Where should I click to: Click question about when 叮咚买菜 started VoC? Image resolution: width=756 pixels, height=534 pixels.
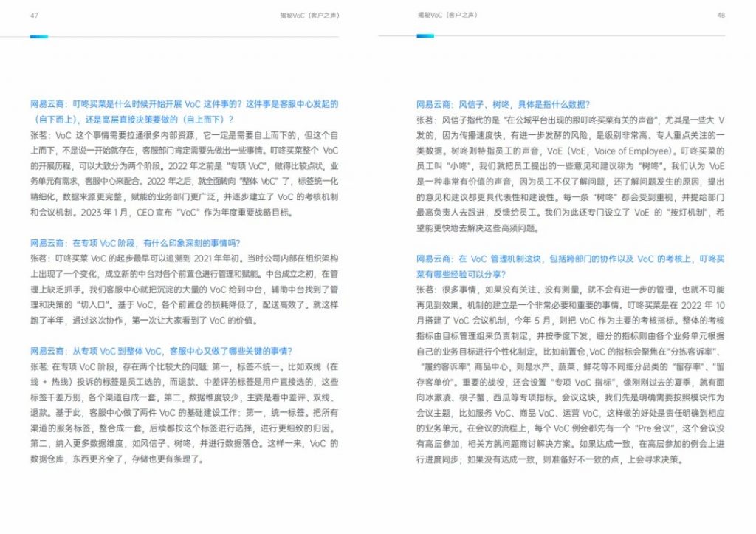[x=184, y=112]
